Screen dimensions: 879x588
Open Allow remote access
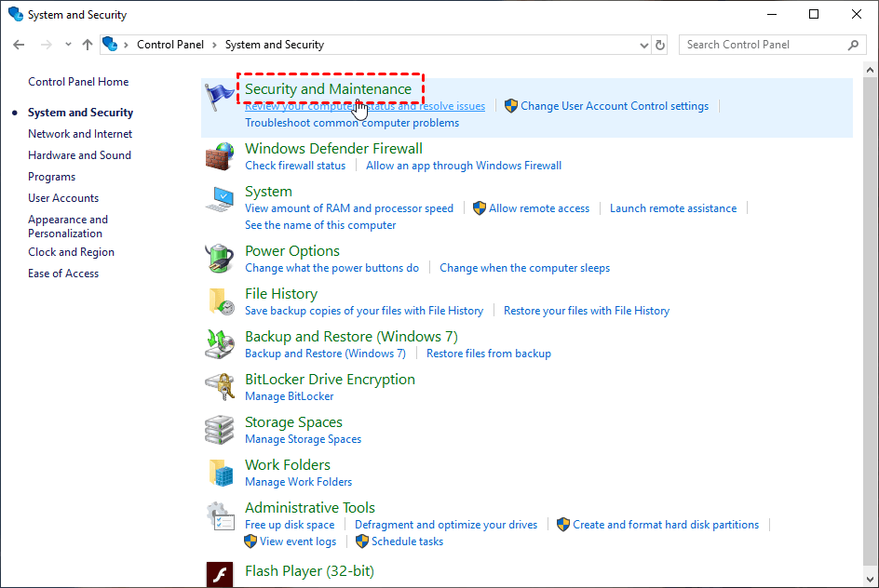coord(539,208)
